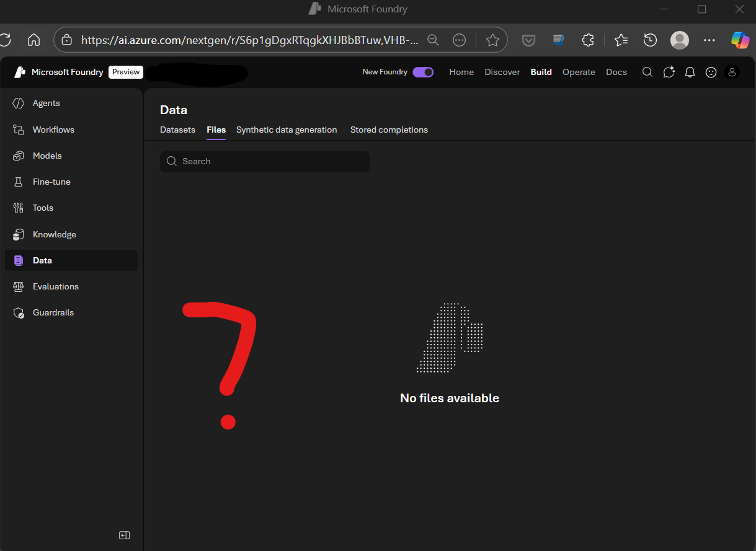This screenshot has height=551, width=756.
Task: Click the smiley feedback icon
Action: (x=711, y=72)
